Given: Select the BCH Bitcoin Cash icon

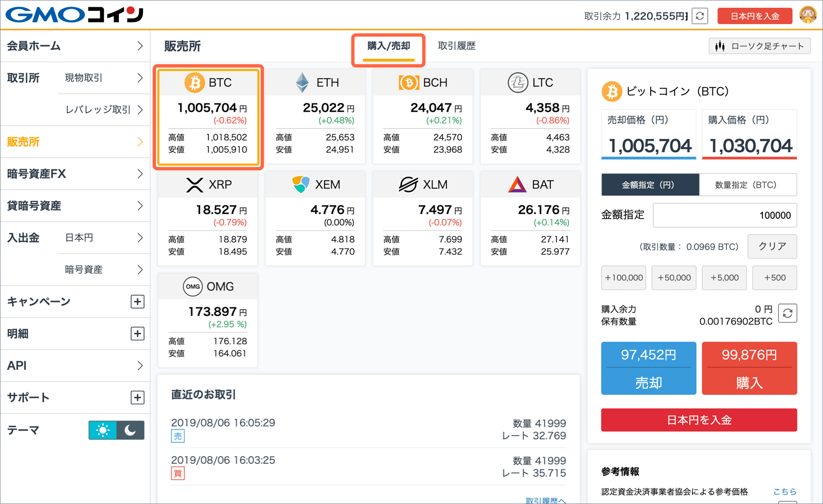Looking at the screenshot, I should 409,82.
